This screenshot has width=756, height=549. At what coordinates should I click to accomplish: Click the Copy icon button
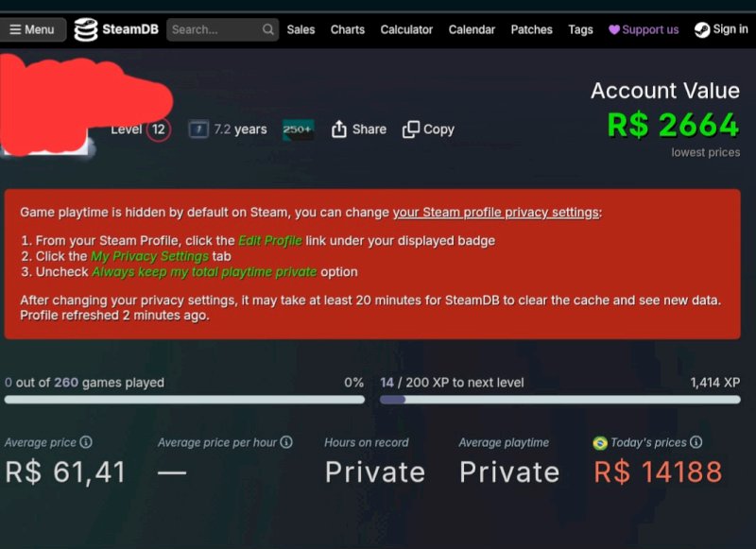tap(411, 129)
